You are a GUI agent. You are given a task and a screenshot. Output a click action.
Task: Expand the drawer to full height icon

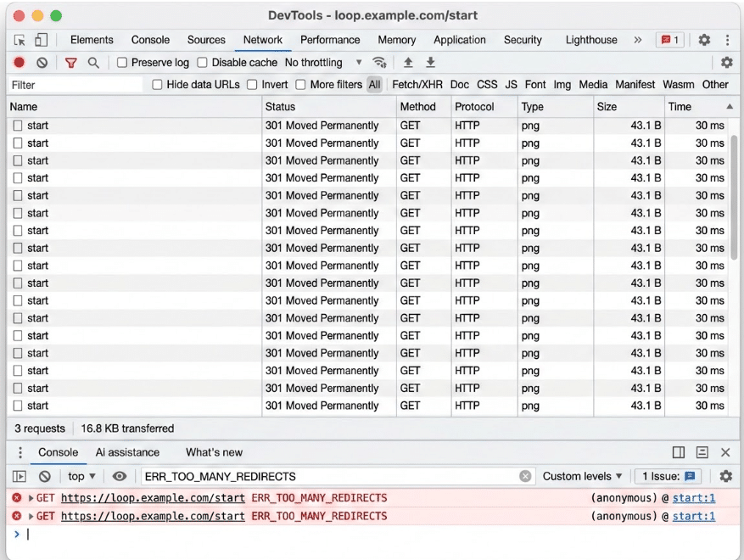702,452
